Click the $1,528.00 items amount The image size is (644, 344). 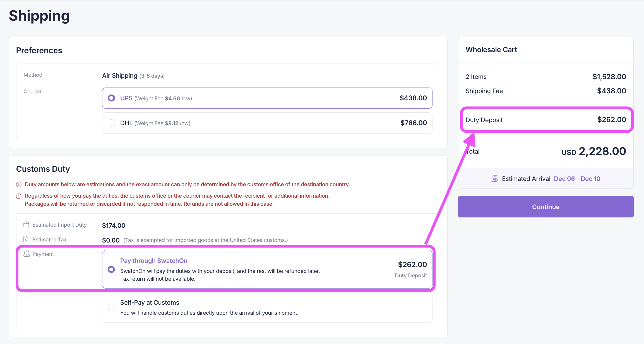tap(609, 76)
